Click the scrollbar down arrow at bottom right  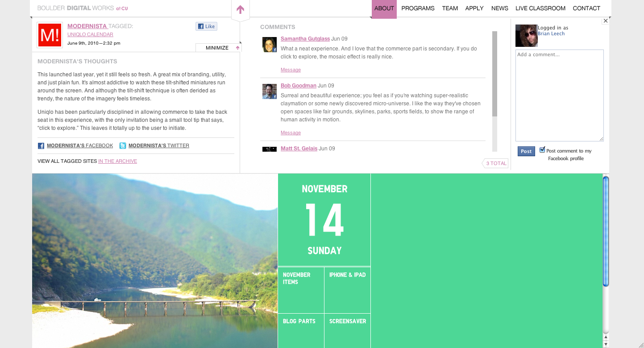point(606,344)
